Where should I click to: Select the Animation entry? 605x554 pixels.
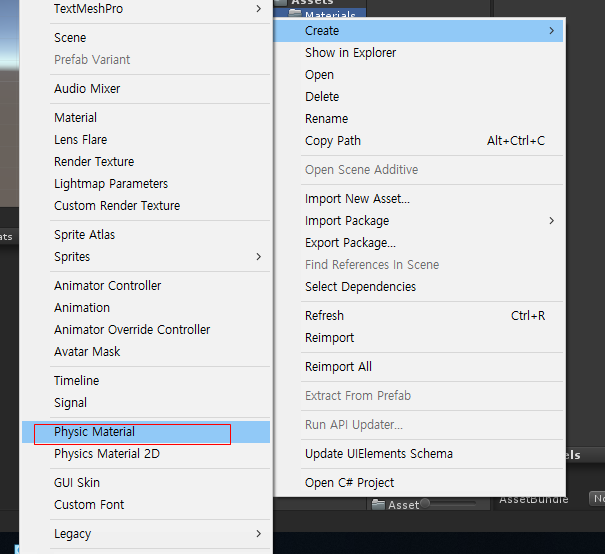(146, 307)
